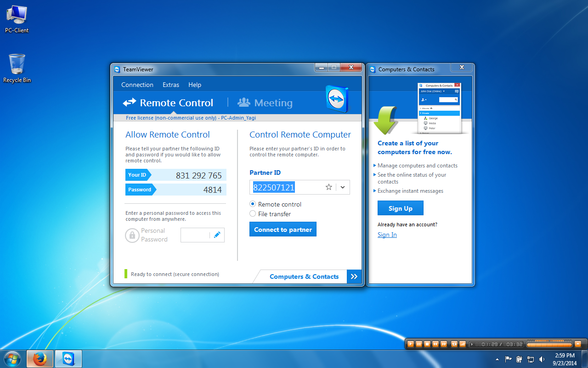Click the double-chevron beside Computers & Contacts
588x368 pixels.
354,276
